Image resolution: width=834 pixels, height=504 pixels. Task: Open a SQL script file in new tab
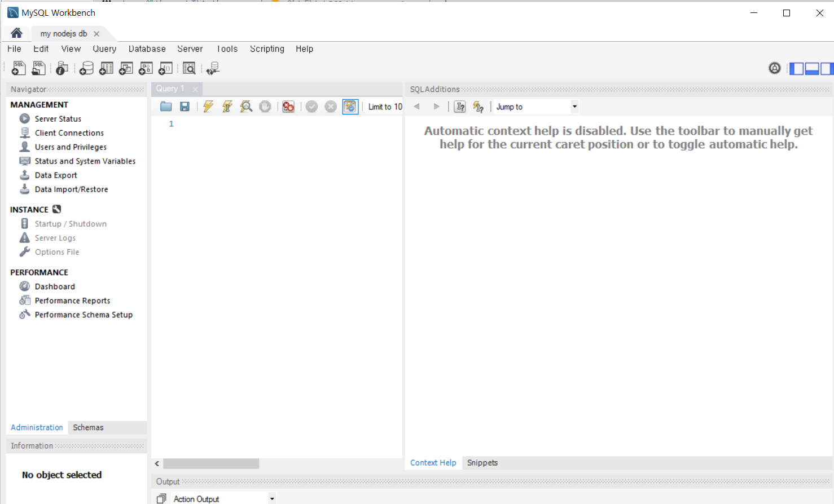tap(38, 68)
